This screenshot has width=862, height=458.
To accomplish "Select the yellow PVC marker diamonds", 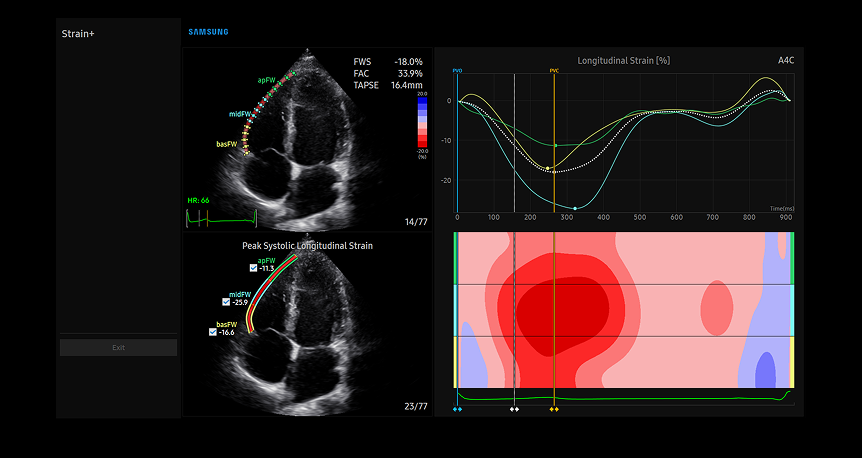I will (554, 409).
